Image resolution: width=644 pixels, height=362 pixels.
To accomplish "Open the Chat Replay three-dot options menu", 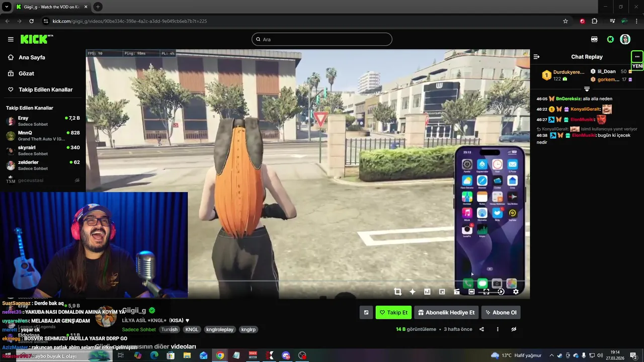I will [x=637, y=57].
